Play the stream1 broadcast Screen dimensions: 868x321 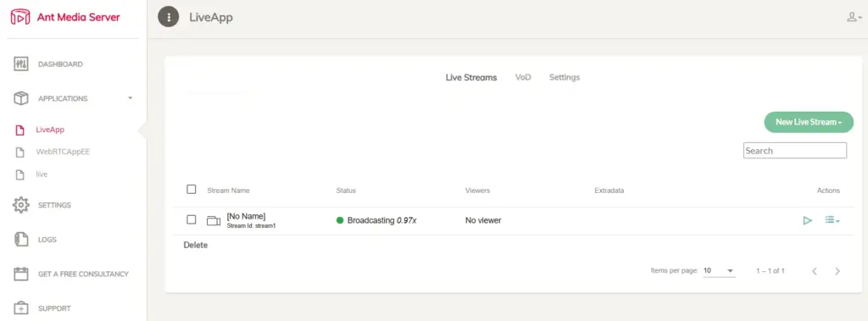pos(807,220)
